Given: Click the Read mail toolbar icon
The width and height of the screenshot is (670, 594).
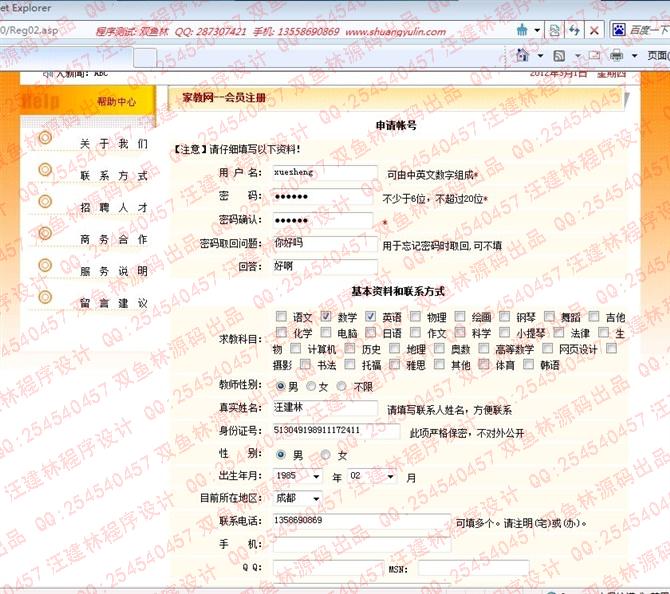Looking at the screenshot, I should coord(594,56).
